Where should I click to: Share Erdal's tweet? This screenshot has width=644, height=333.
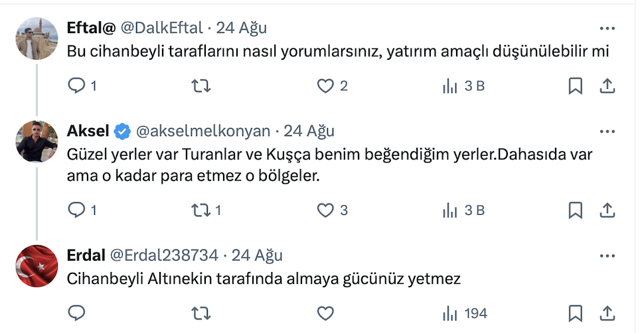click(x=607, y=312)
